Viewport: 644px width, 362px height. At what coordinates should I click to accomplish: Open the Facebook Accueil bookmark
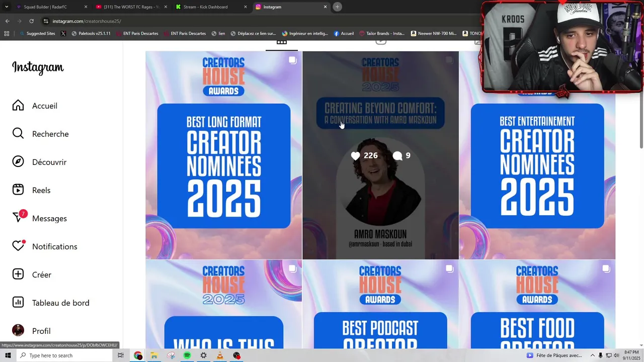click(344, 33)
